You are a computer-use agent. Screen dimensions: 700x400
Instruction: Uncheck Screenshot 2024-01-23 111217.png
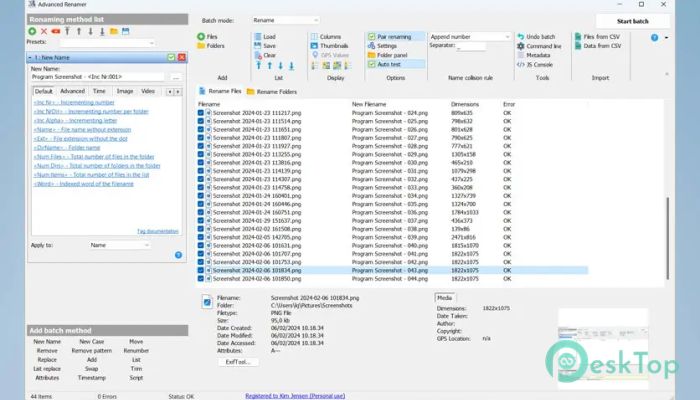click(200, 113)
